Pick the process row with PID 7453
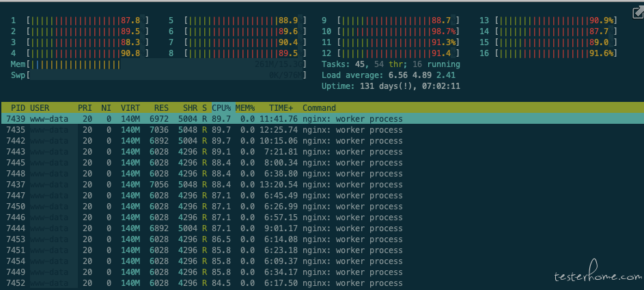The width and height of the screenshot is (644, 290). click(x=205, y=239)
